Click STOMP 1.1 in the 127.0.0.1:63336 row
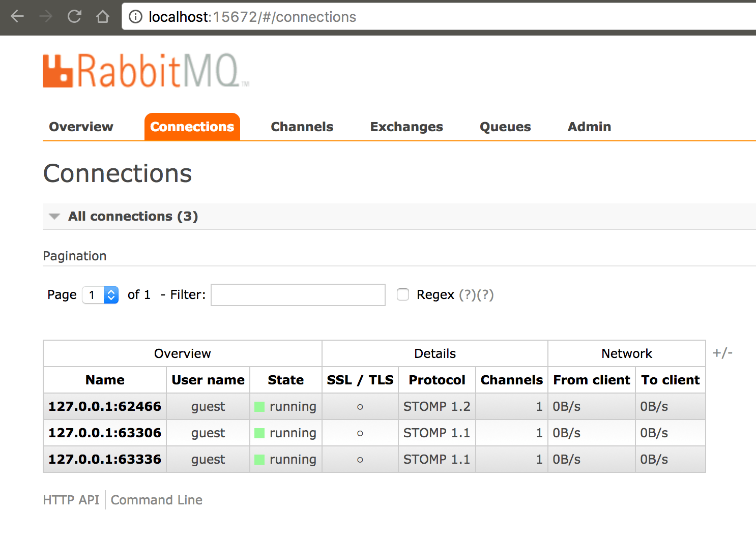Viewport: 756px width, 541px height. coord(437,459)
